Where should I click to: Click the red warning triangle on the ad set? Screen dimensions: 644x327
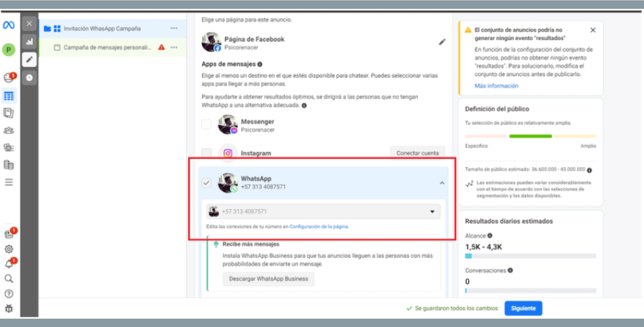(x=161, y=48)
